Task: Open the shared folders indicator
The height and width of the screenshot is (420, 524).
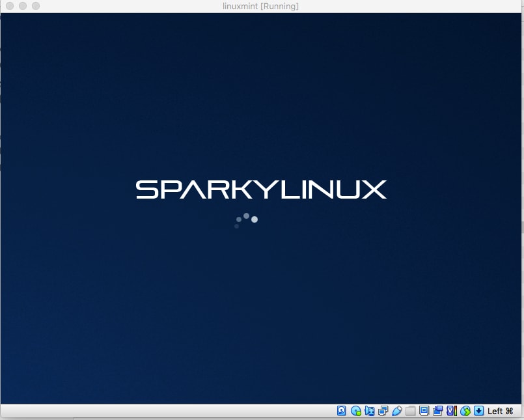Action: (x=410, y=411)
